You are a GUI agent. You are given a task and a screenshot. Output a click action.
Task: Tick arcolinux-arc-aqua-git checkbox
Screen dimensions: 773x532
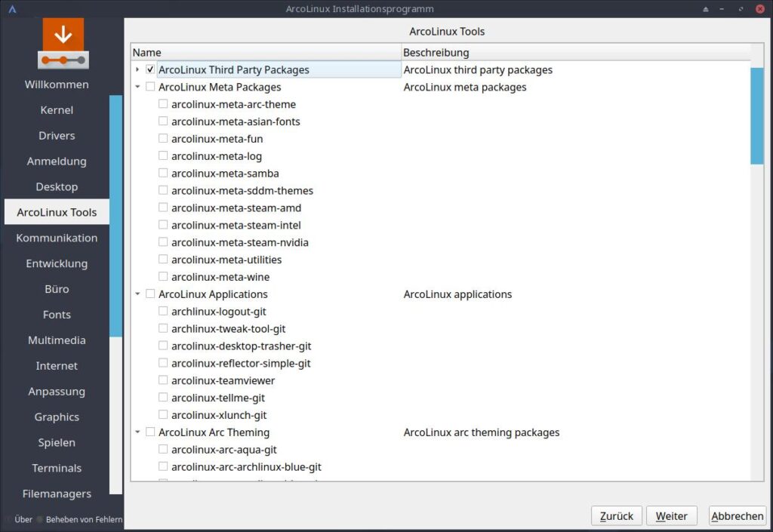(163, 449)
